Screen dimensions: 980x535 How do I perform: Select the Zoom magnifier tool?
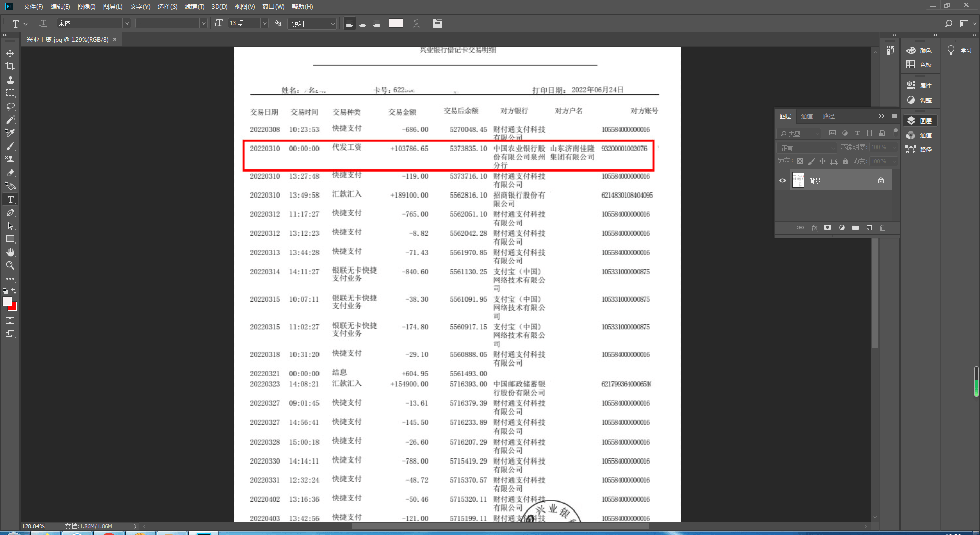(10, 265)
